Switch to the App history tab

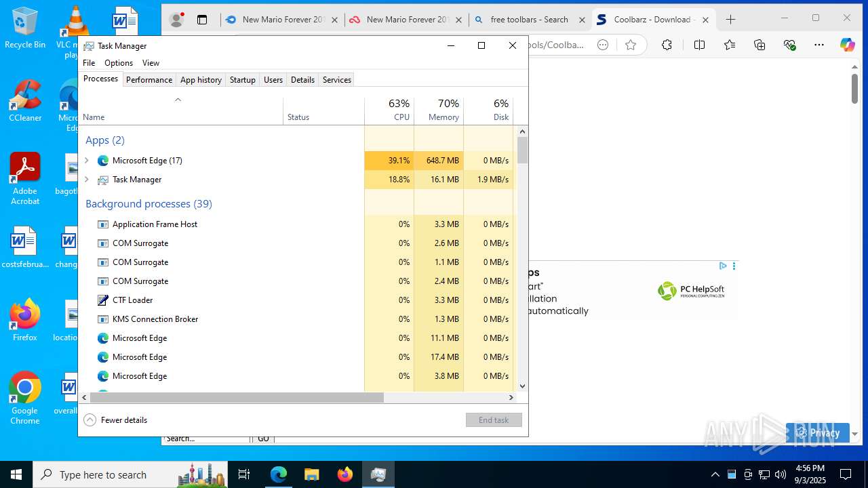[201, 80]
